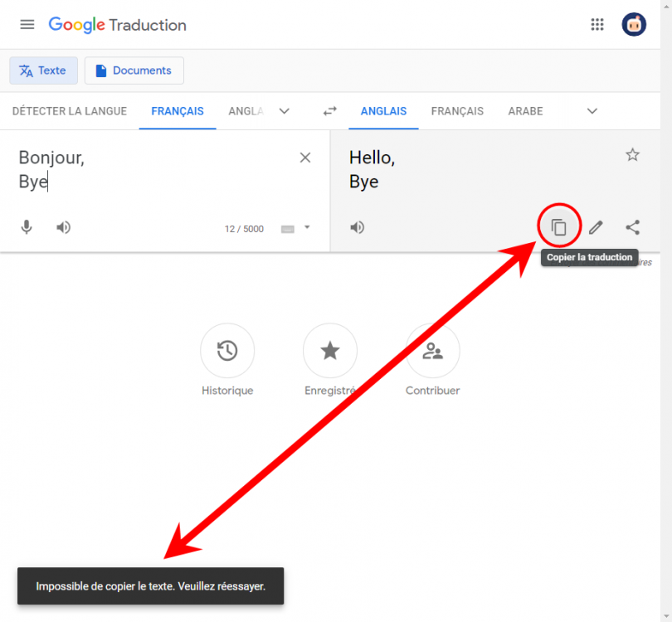Listen to the translated text

(x=358, y=227)
